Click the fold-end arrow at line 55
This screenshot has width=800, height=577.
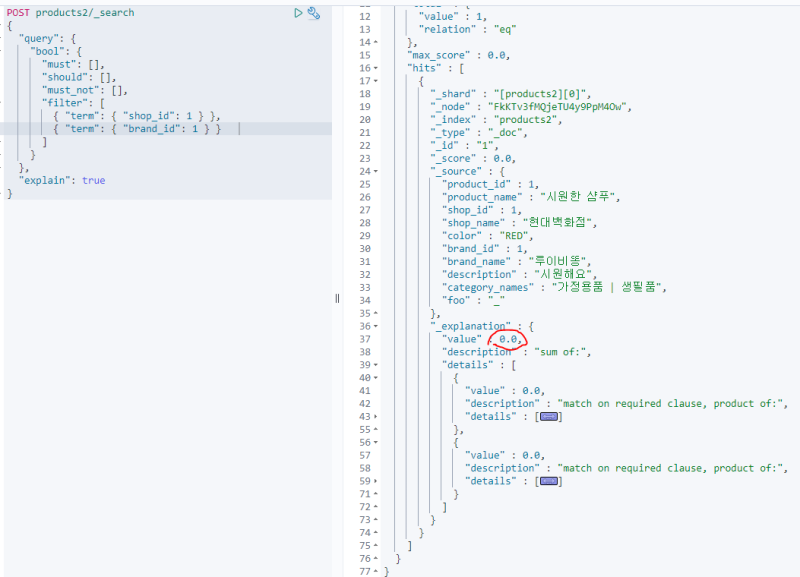[x=376, y=429]
